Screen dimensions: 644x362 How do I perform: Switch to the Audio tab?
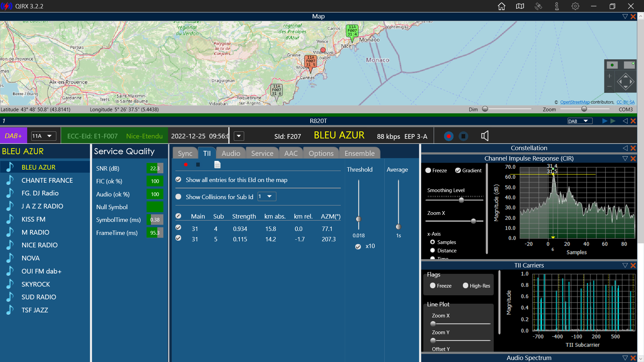coord(231,153)
